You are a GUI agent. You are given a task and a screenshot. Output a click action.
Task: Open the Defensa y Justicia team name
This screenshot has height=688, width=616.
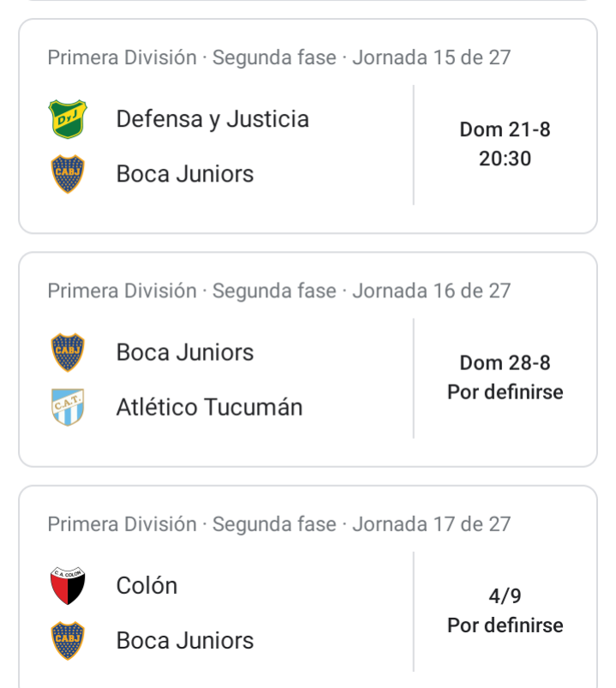pos(212,119)
